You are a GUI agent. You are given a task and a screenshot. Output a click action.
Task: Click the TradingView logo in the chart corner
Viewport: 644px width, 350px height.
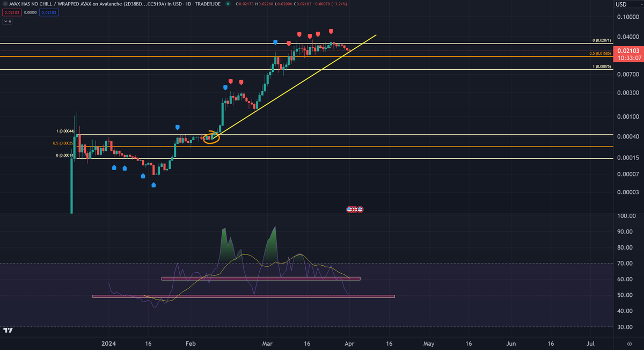(x=8, y=331)
